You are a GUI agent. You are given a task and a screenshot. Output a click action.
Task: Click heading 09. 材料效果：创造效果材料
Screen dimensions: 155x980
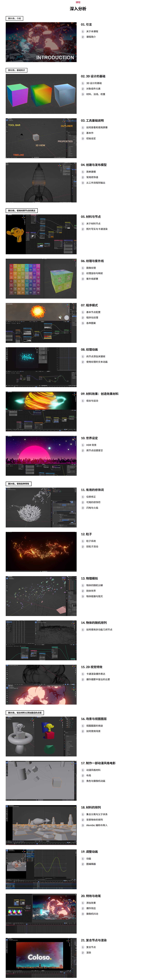coord(99,394)
